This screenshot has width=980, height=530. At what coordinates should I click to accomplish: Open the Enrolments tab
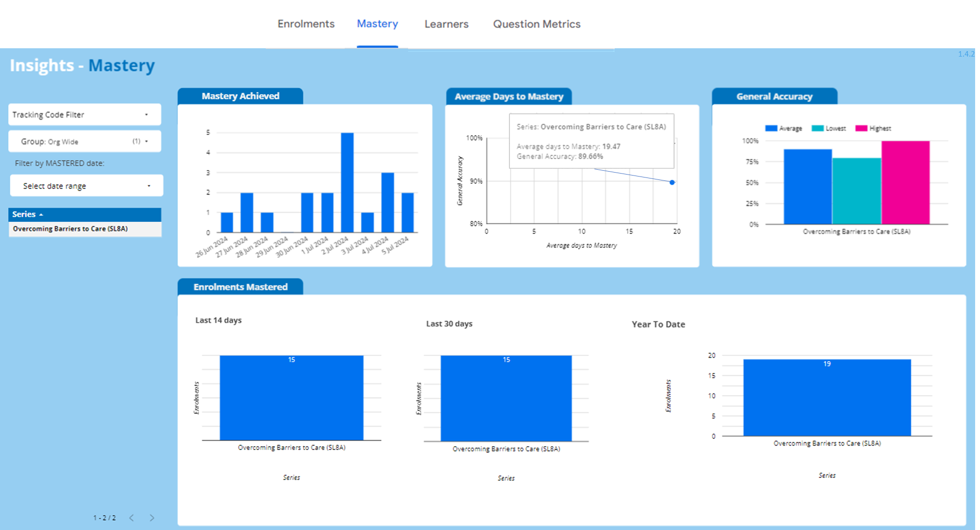pyautogui.click(x=306, y=24)
